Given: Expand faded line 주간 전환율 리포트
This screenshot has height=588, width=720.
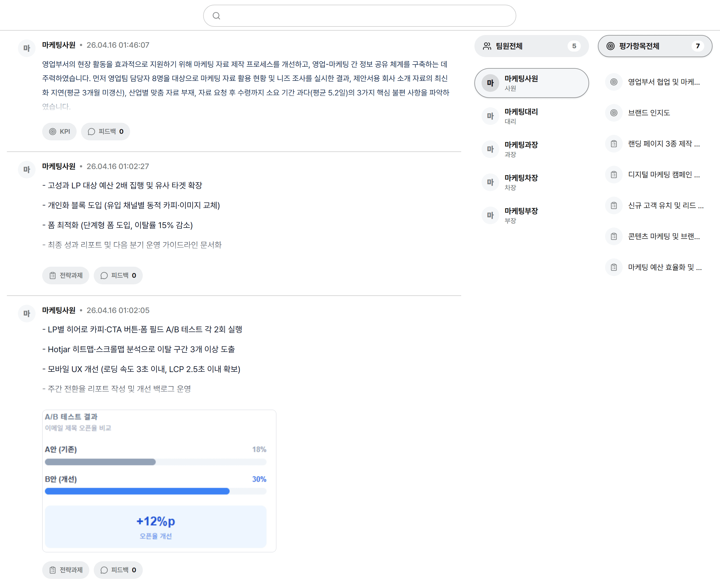Looking at the screenshot, I should pyautogui.click(x=117, y=389).
